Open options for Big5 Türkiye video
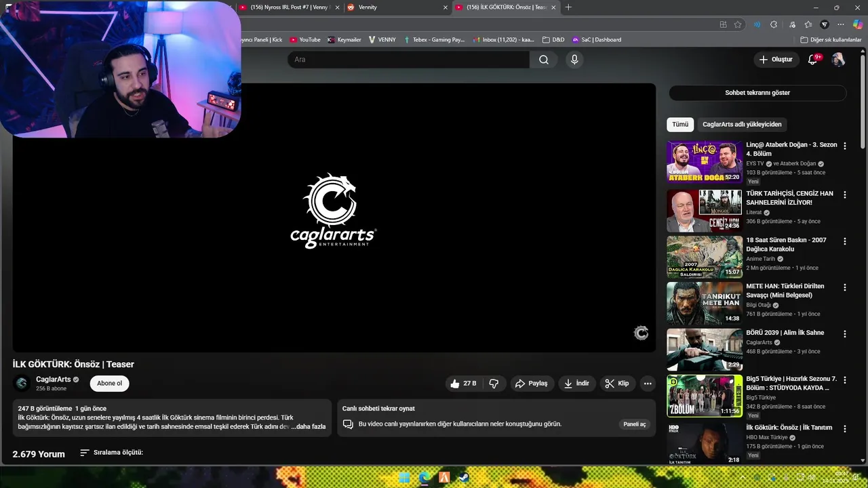 point(844,380)
